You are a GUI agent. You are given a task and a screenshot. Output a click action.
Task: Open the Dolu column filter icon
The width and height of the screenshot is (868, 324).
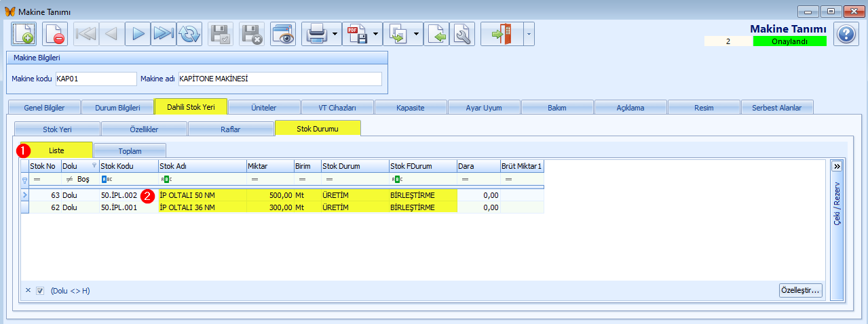[x=94, y=165]
